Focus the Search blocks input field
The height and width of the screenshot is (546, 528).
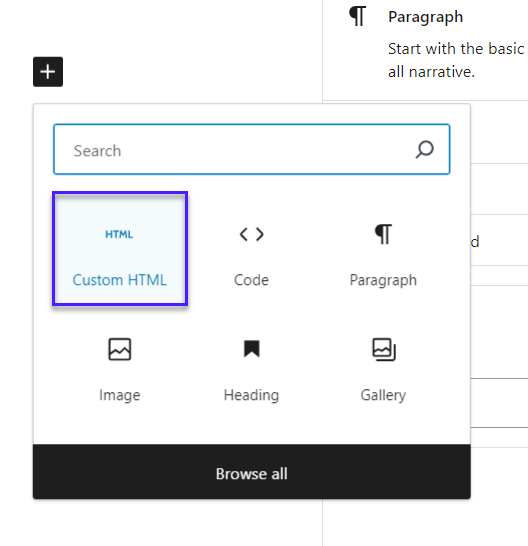click(x=251, y=149)
